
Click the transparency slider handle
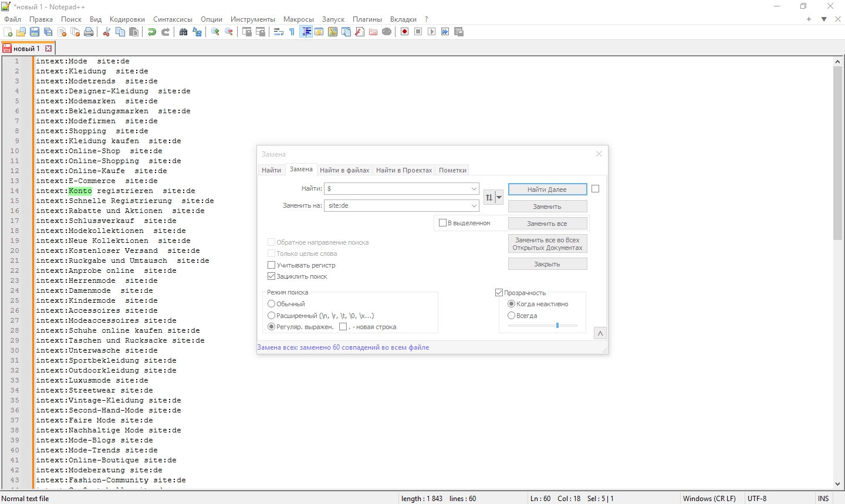pyautogui.click(x=557, y=325)
